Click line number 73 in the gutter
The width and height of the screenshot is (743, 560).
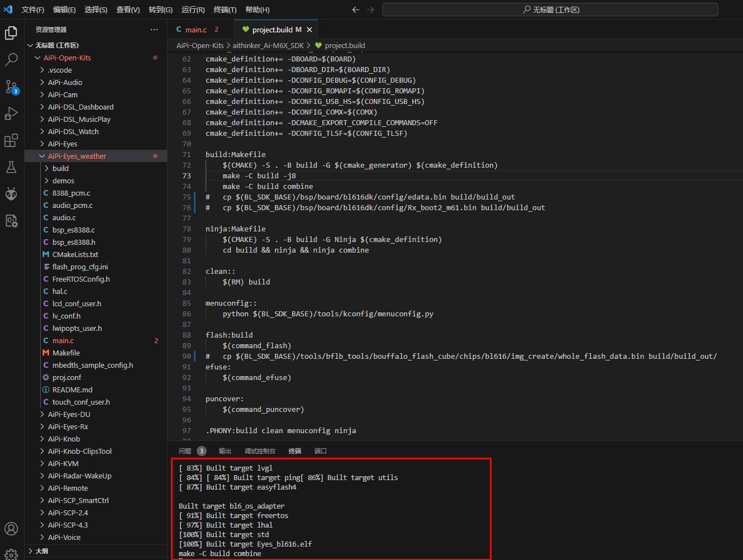coord(187,175)
